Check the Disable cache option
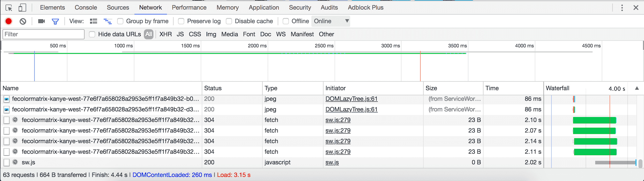 [x=229, y=21]
